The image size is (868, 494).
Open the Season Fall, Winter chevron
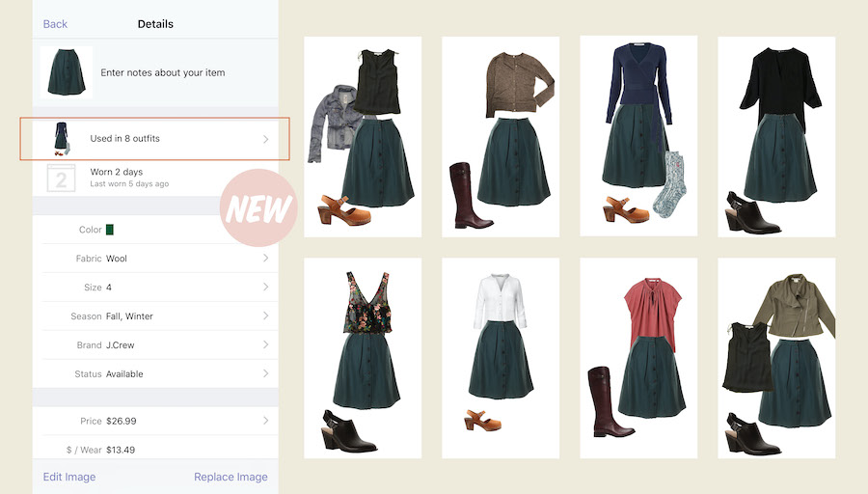(266, 316)
